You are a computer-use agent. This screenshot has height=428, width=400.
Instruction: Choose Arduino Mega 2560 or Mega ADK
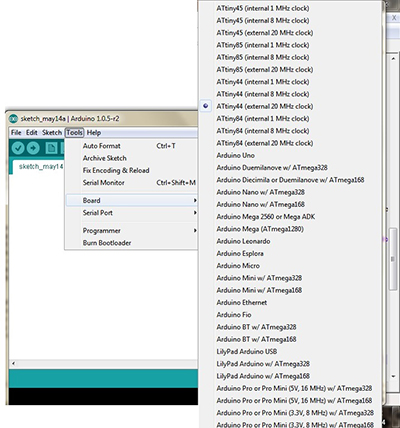tap(266, 217)
